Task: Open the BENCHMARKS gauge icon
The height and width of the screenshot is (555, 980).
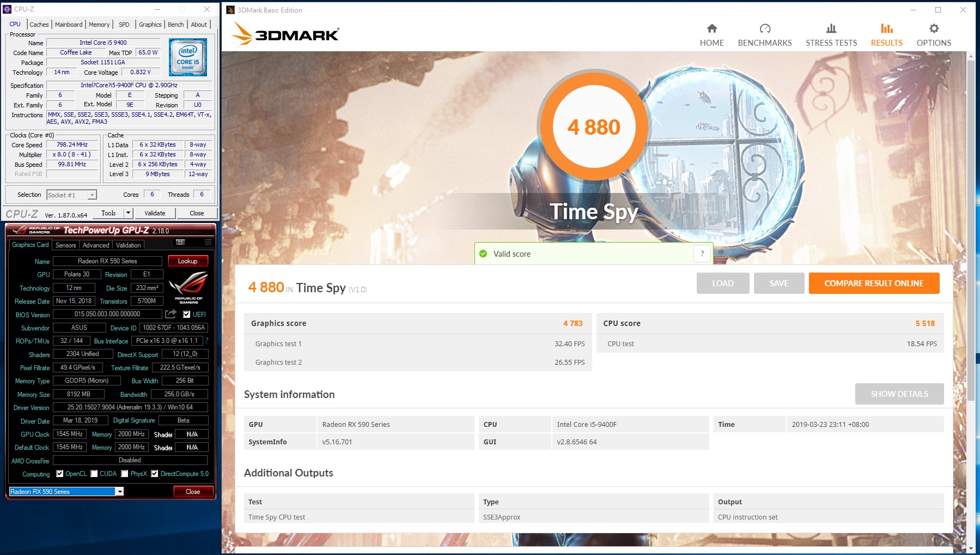Action: coord(765,28)
